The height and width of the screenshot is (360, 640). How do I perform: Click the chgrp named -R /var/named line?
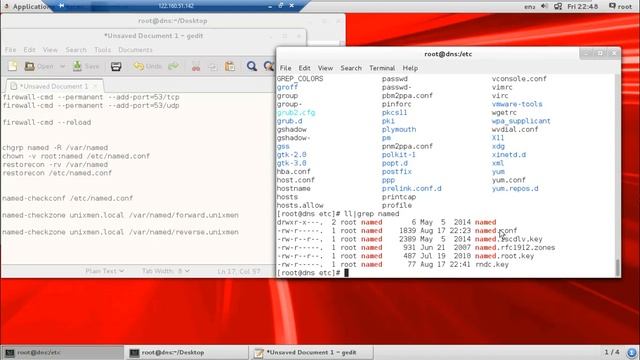click(55, 148)
